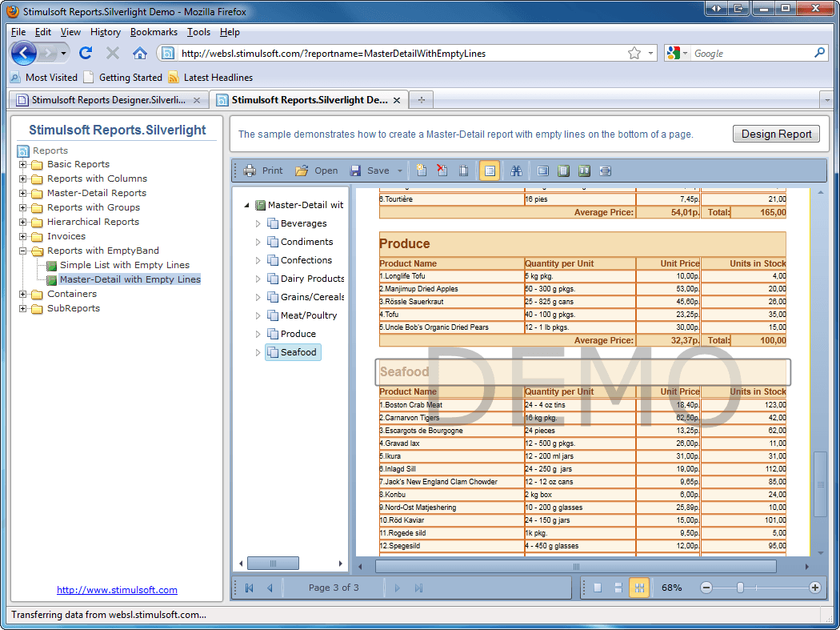840x630 pixels.
Task: Reload the current page
Action: [x=86, y=53]
